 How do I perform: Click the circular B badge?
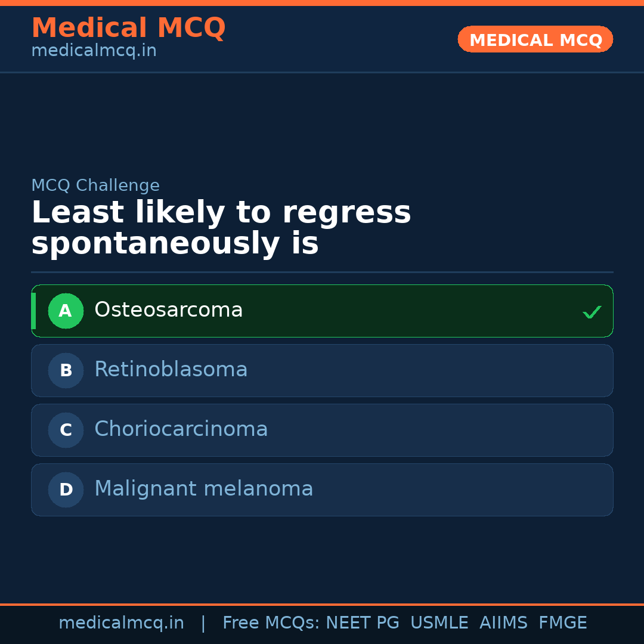(66, 370)
